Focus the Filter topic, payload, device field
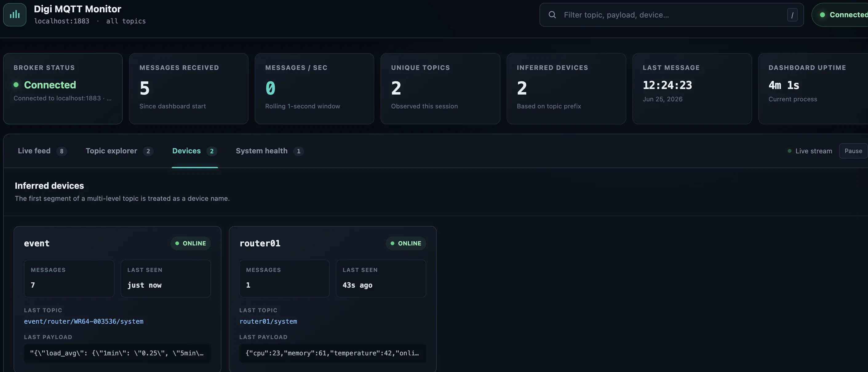868x372 pixels. [x=671, y=15]
